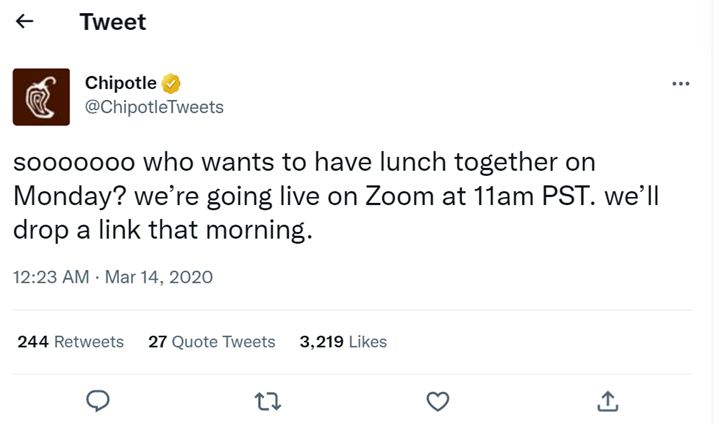Click the gold verified badge beside Chipotle
720x424 pixels.
171,84
